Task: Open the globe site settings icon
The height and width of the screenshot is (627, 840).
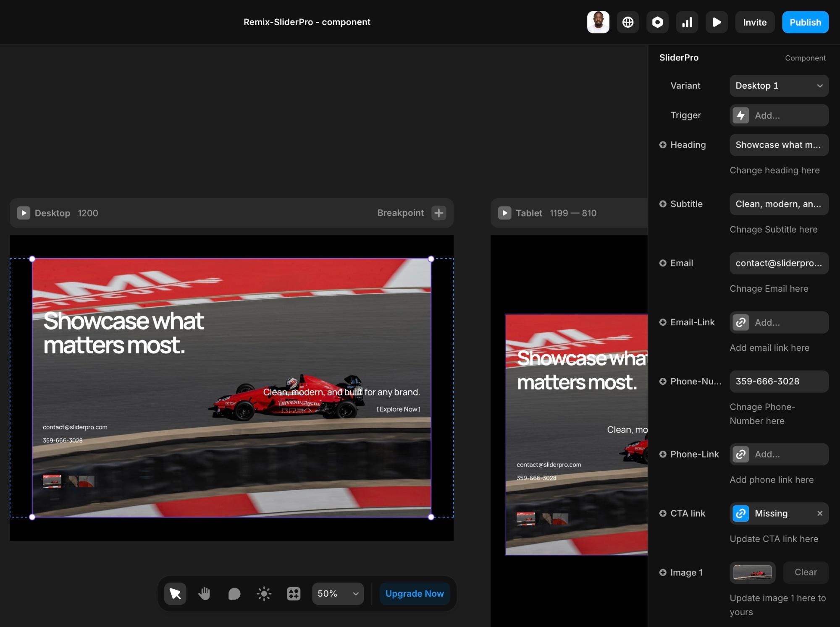Action: [628, 22]
